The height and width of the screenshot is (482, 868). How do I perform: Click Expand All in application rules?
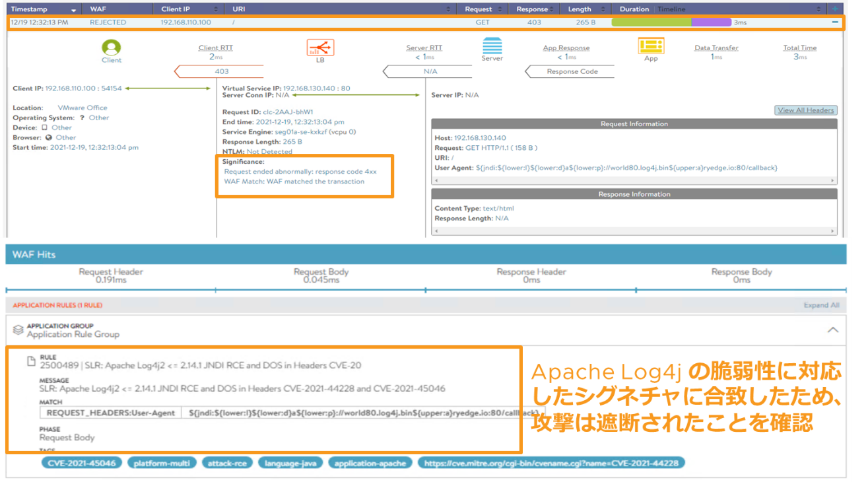pyautogui.click(x=820, y=306)
